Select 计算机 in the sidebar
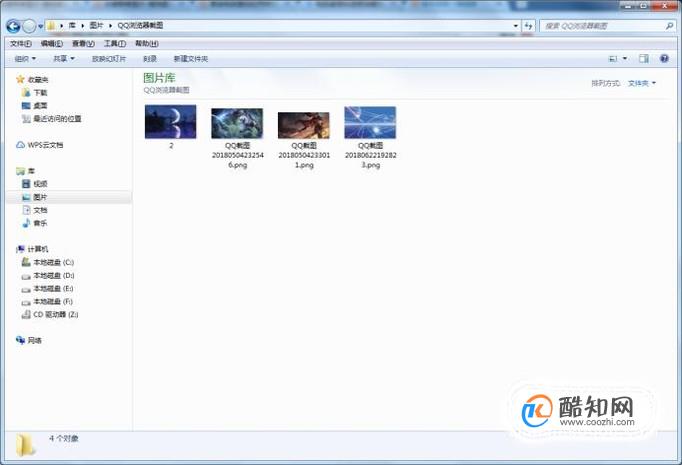This screenshot has height=465, width=682. click(38, 249)
